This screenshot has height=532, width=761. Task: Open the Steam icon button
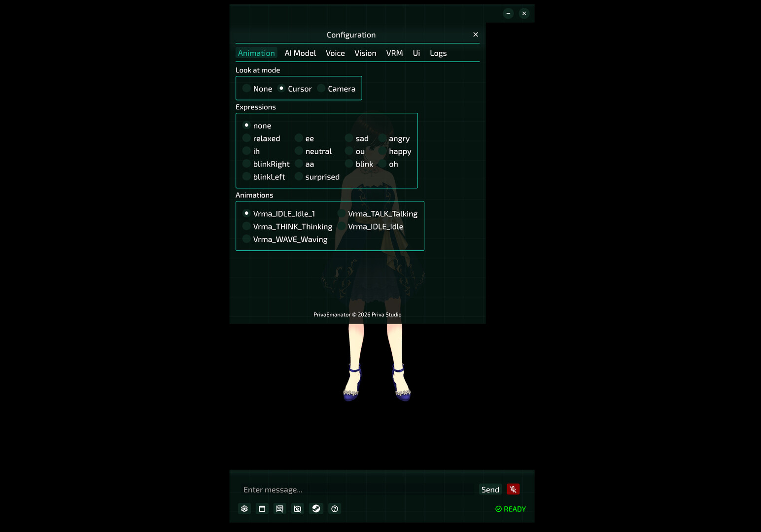click(x=316, y=509)
